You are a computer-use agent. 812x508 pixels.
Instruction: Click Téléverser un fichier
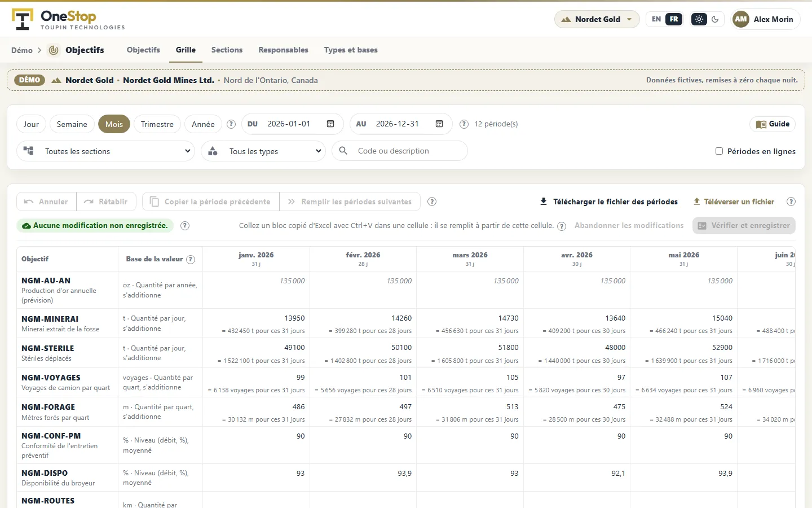734,202
